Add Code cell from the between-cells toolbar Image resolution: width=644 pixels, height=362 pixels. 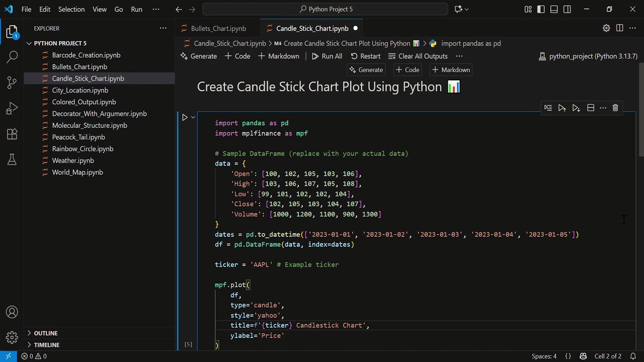(x=407, y=70)
